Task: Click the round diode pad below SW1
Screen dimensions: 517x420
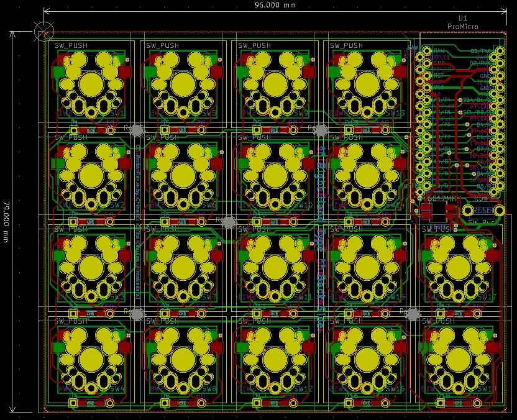Action: (x=110, y=130)
